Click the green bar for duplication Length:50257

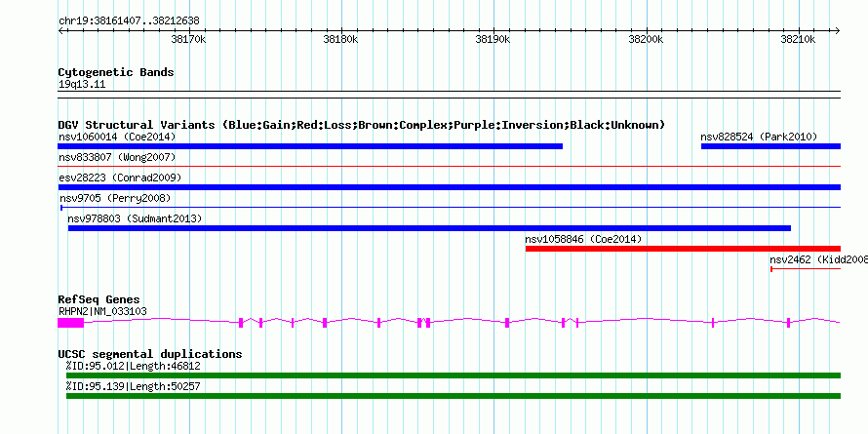454,396
